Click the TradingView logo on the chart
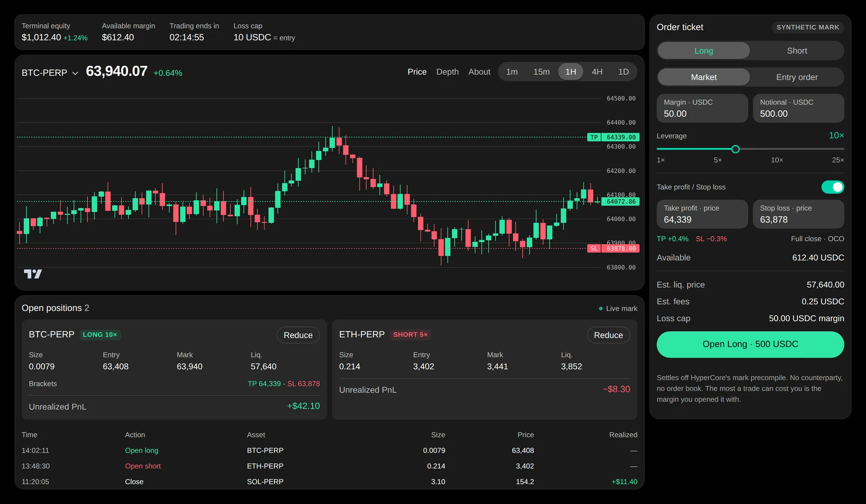This screenshot has height=504, width=866. click(33, 274)
